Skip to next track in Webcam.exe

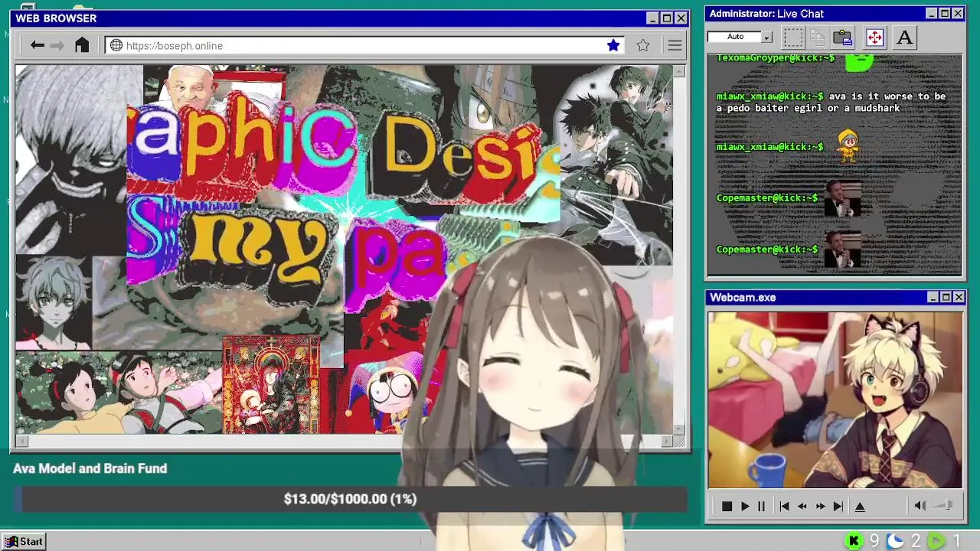click(x=838, y=506)
